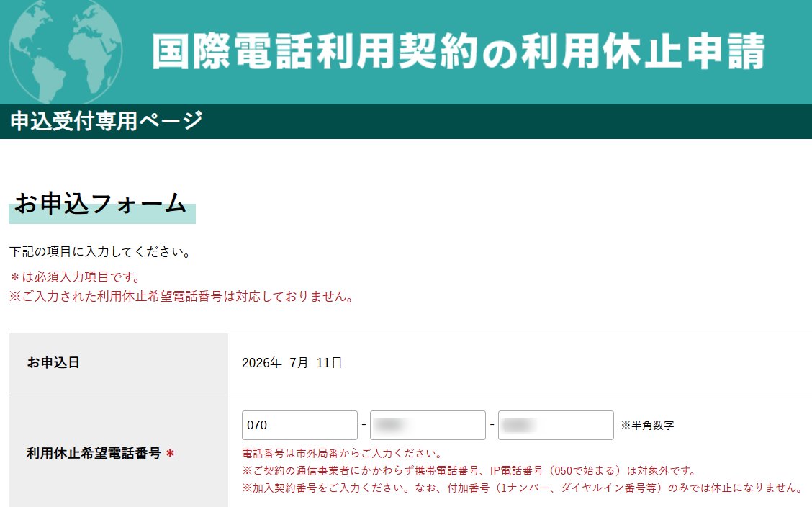This screenshot has width=812, height=507.
Task: Click the 下記の項目に入力してください instruction text
Action: [101, 252]
